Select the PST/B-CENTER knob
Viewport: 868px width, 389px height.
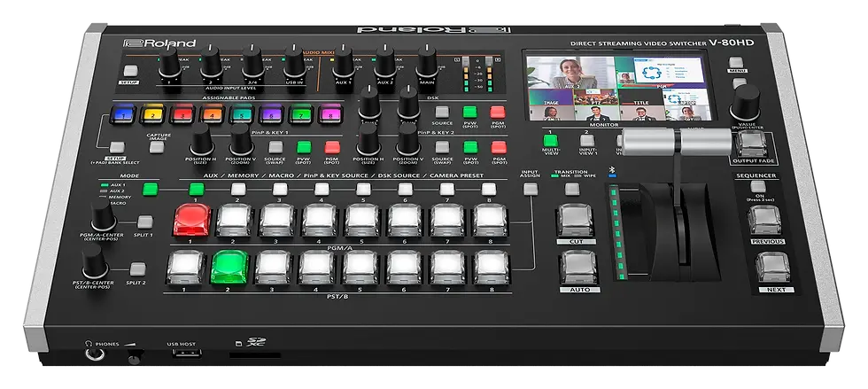96,261
